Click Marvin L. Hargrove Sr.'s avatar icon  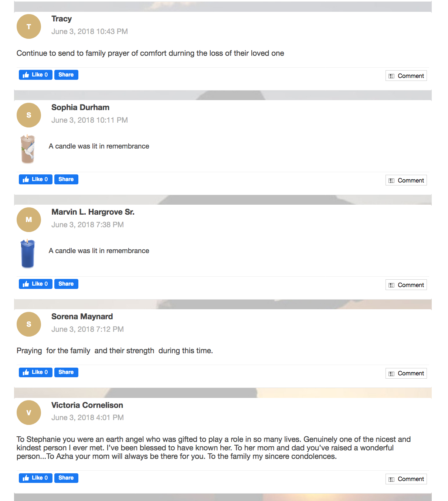(29, 220)
